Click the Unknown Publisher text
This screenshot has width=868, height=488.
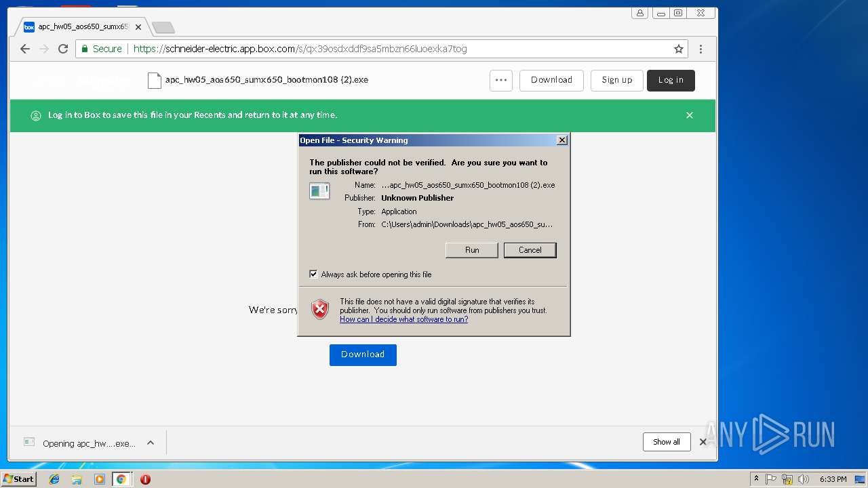[418, 198]
